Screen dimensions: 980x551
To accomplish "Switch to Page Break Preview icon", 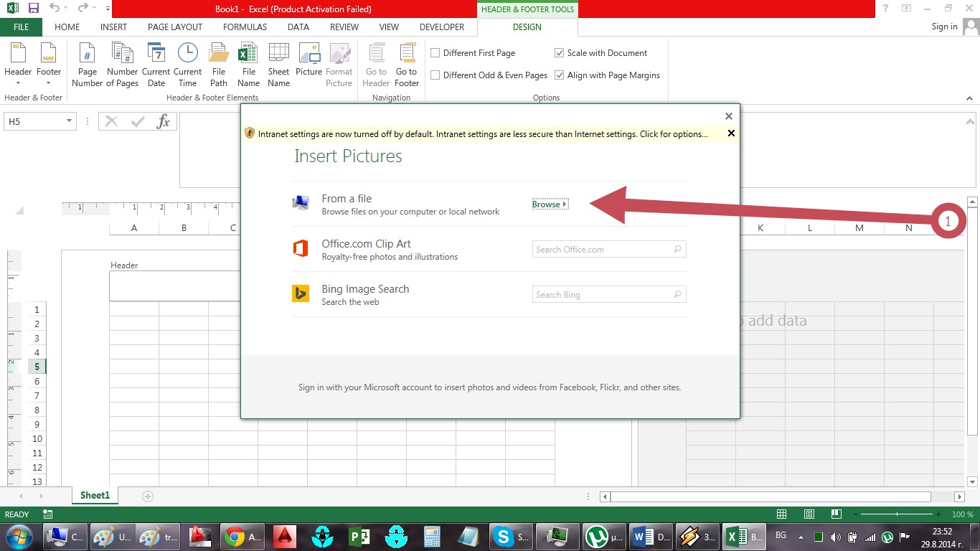I will pyautogui.click(x=836, y=514).
